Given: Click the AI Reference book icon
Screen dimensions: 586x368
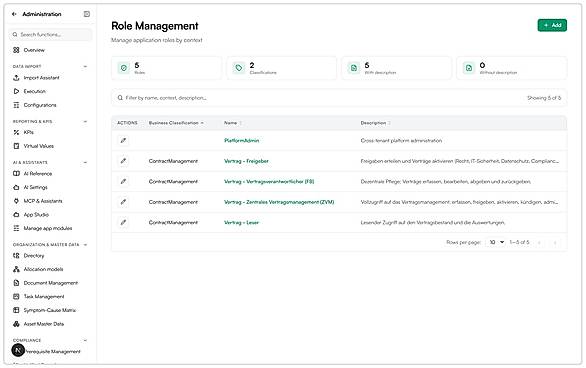Looking at the screenshot, I should tap(16, 173).
